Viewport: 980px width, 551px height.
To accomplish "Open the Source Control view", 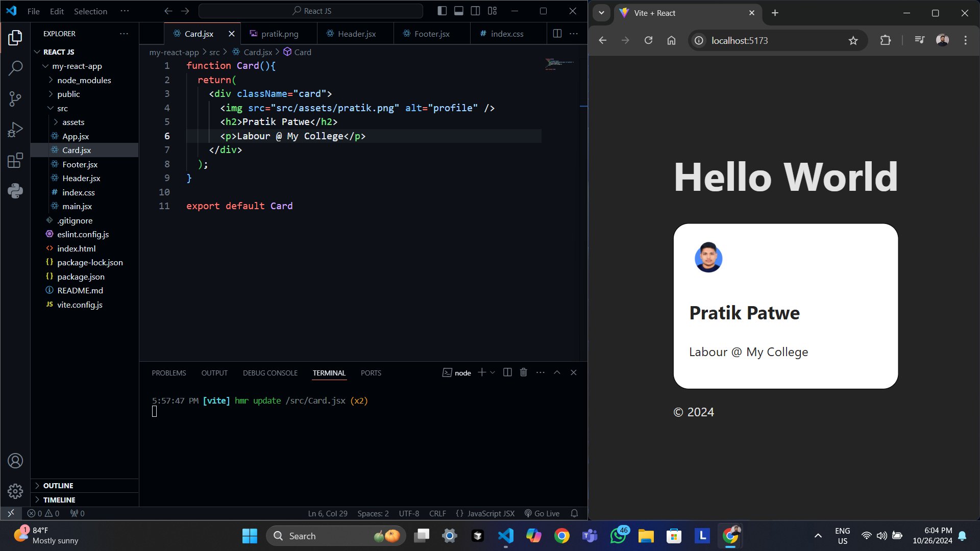I will [x=15, y=98].
